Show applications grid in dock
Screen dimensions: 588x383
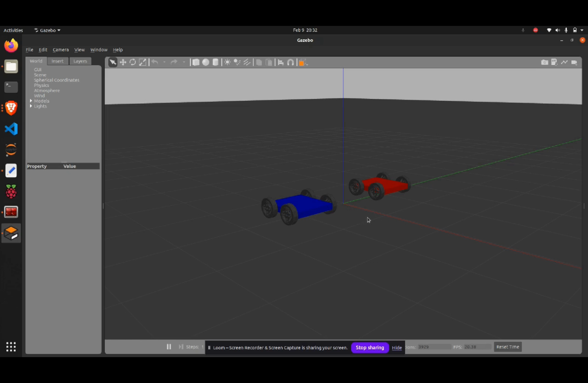(11, 346)
